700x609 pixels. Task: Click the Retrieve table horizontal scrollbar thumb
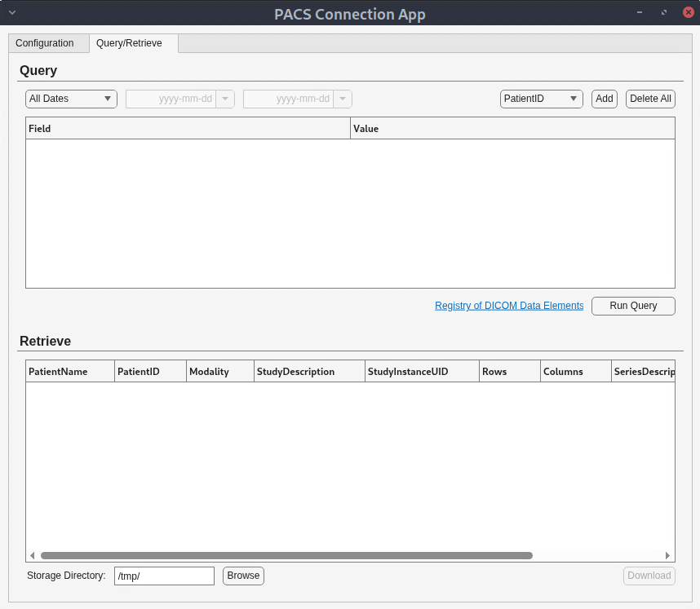pos(286,555)
